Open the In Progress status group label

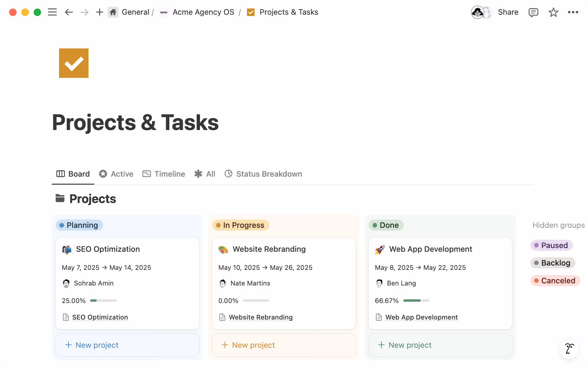(x=240, y=225)
